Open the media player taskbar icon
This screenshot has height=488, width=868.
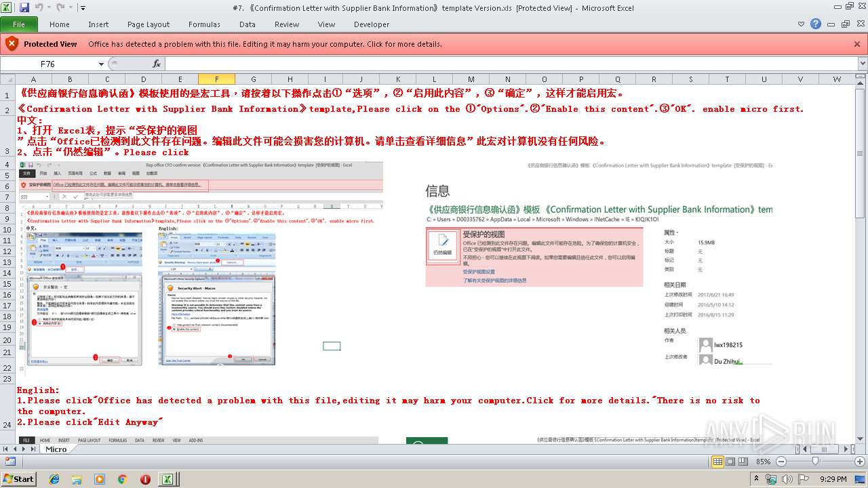100,479
